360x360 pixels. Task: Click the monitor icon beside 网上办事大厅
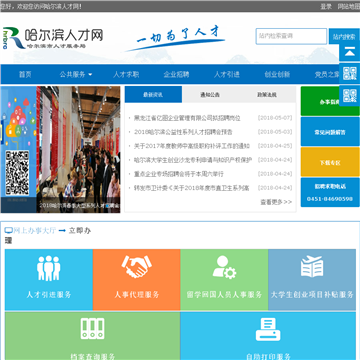coord(8,230)
